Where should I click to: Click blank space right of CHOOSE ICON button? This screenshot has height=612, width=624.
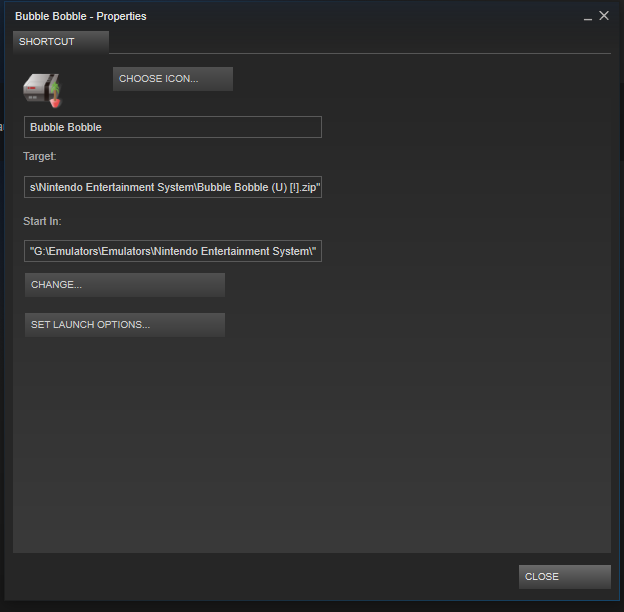pos(420,79)
